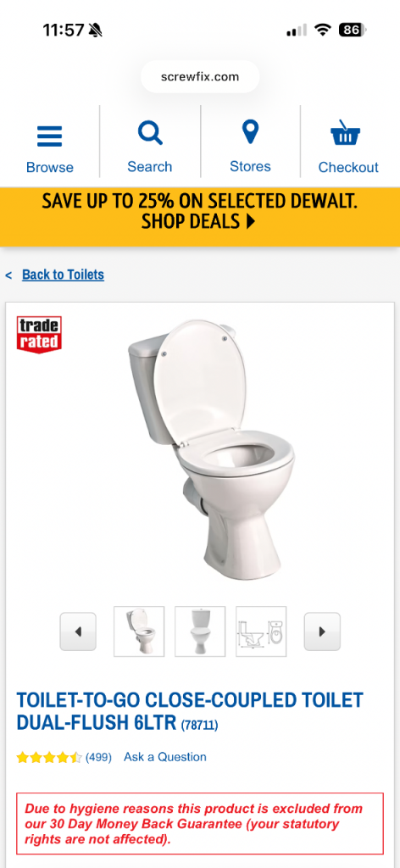The height and width of the screenshot is (868, 400).
Task: Click the back chevron beside Back to Toilets
Action: 8,275
